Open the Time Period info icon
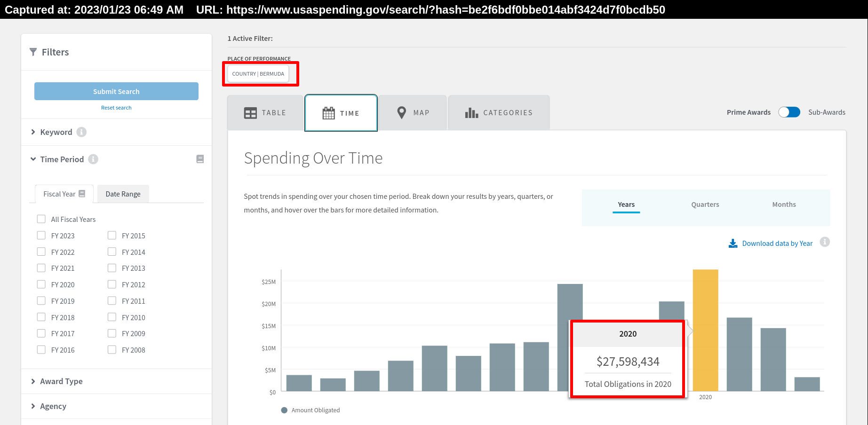Screen dimensions: 868x425 93,159
